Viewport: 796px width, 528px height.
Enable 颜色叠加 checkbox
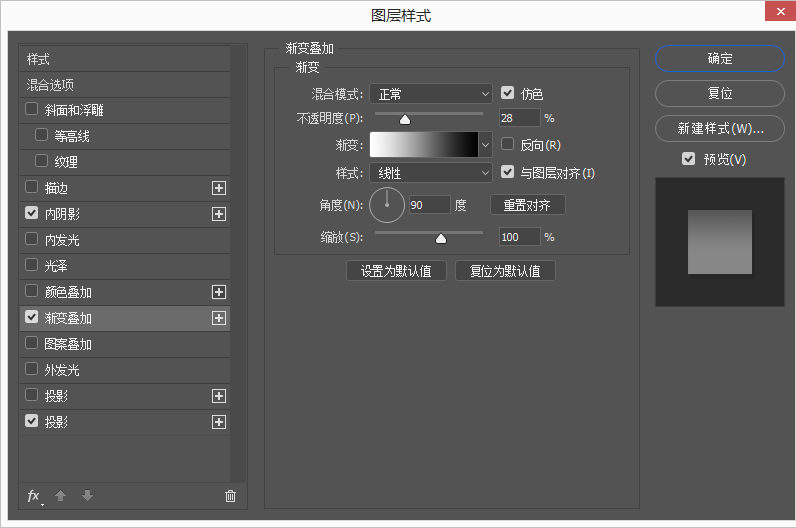[31, 291]
